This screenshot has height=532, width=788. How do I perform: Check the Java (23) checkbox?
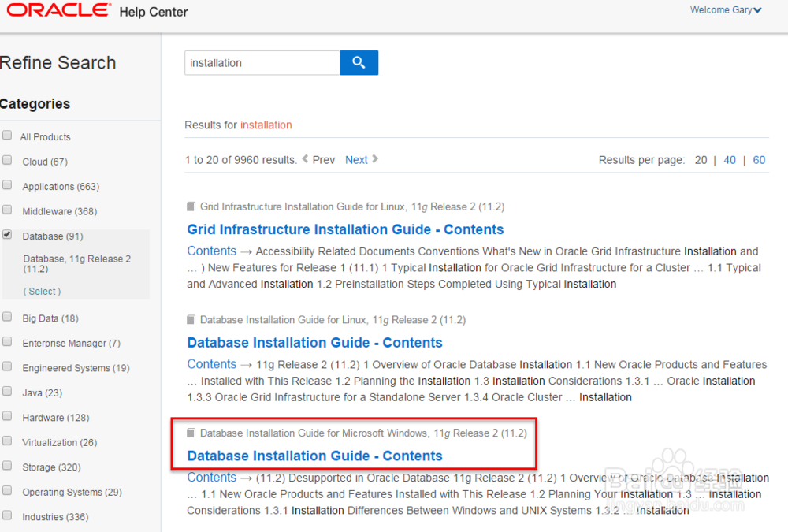[x=7, y=391]
